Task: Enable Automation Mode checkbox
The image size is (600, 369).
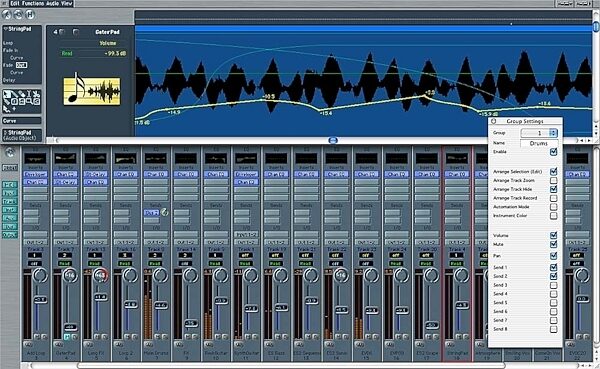Action: click(553, 207)
